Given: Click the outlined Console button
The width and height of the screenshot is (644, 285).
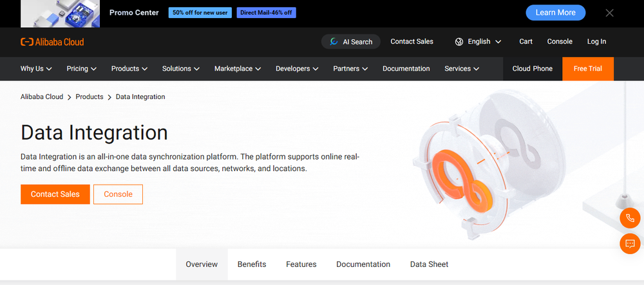Looking at the screenshot, I should pyautogui.click(x=118, y=194).
